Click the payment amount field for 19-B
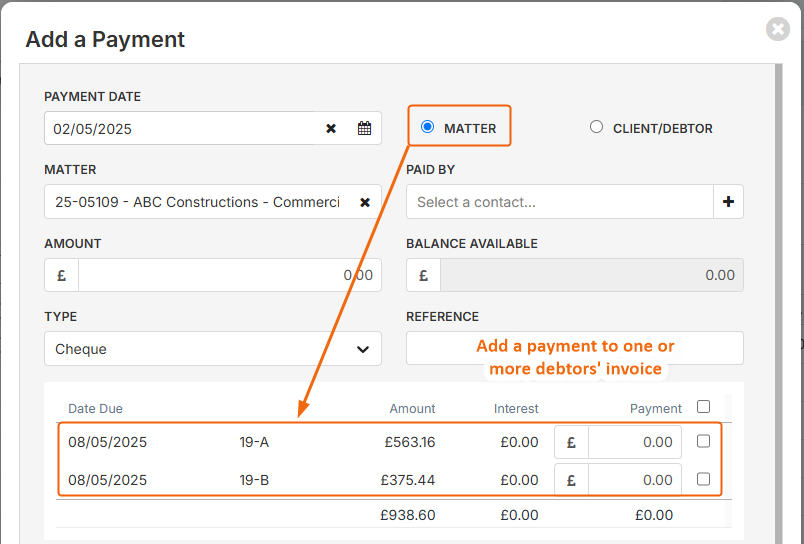 pyautogui.click(x=635, y=480)
